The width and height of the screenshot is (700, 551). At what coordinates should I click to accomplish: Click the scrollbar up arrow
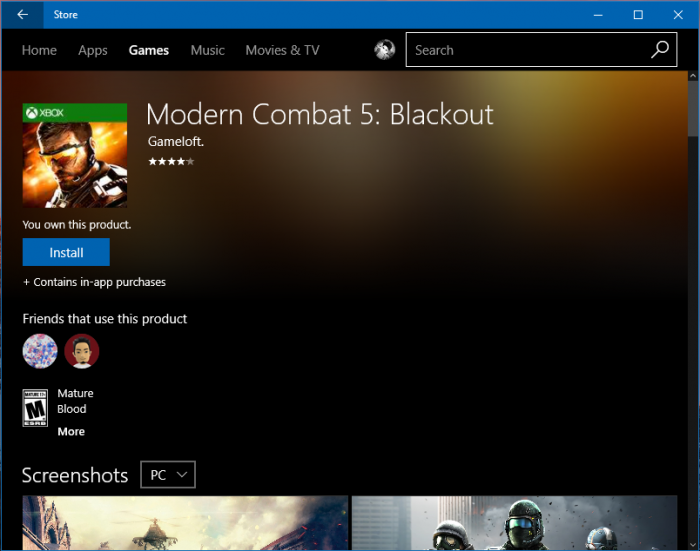[693, 76]
